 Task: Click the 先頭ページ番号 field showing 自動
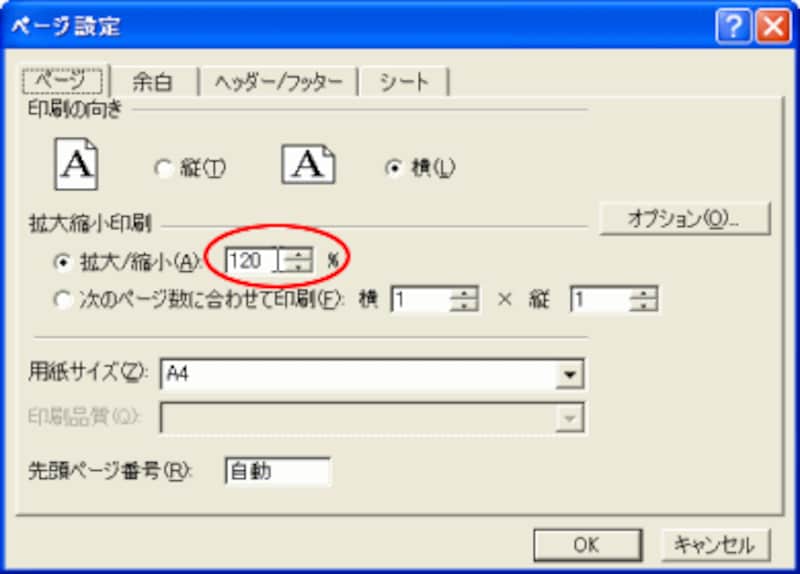(x=278, y=470)
